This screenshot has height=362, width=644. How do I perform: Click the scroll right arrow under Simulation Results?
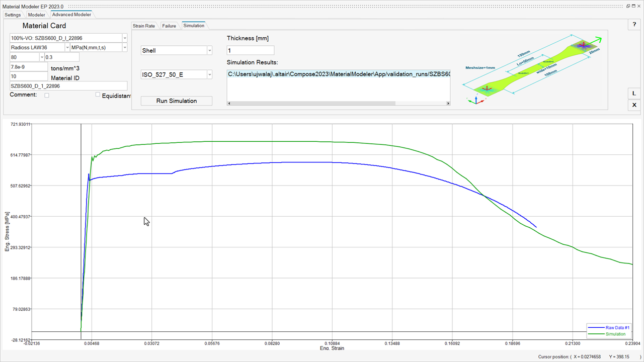448,104
